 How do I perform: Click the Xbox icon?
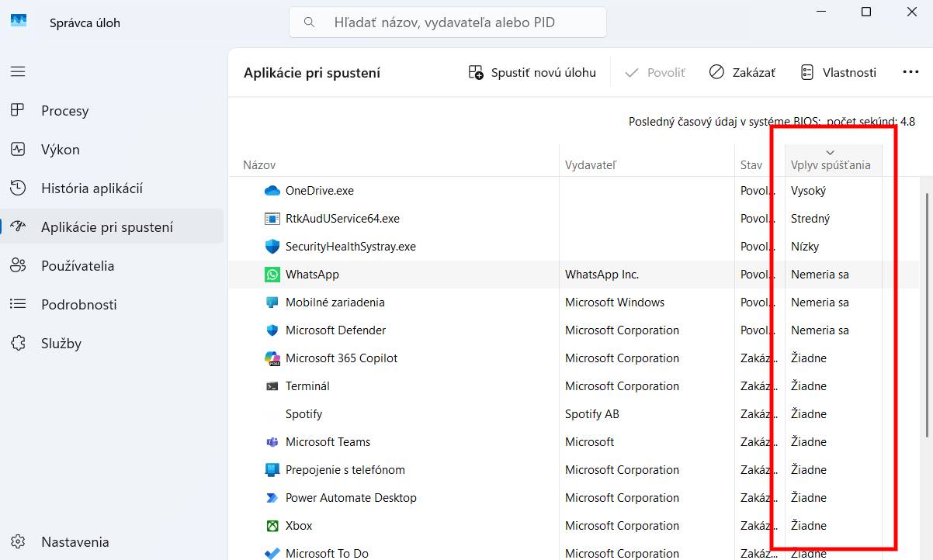click(x=272, y=525)
